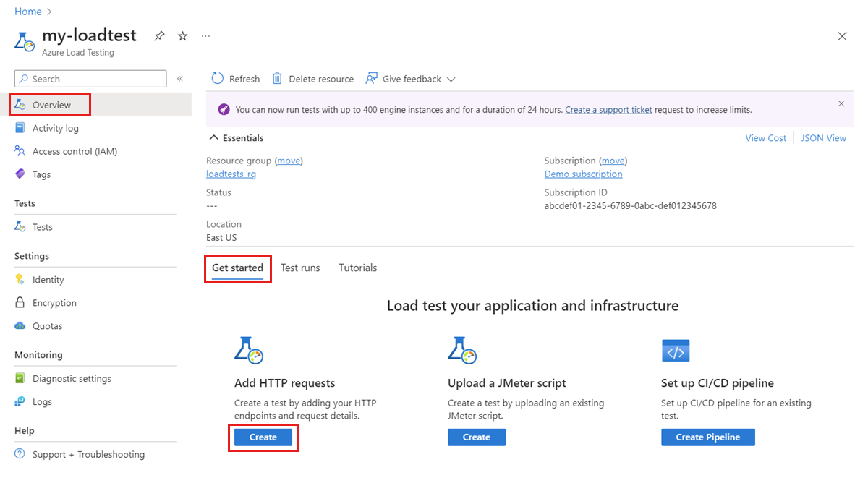868x483 pixels.
Task: Click the Refresh icon in the toolbar
Action: point(218,79)
